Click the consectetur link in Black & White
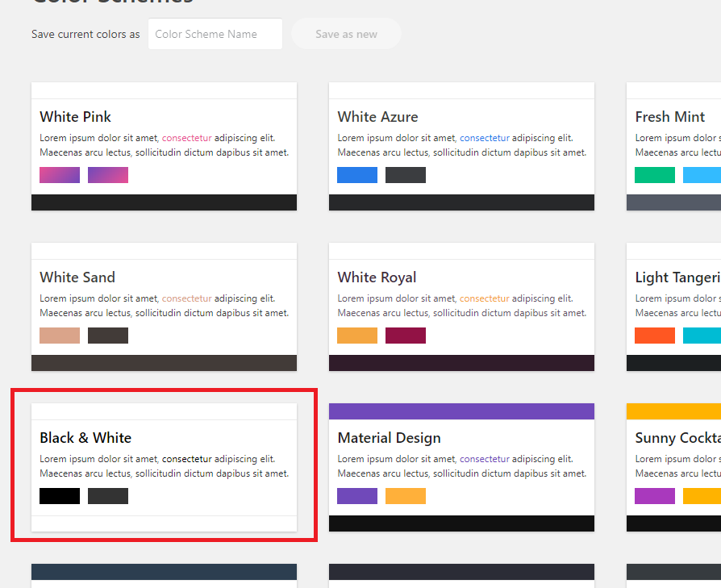The height and width of the screenshot is (588, 721). [x=186, y=459]
